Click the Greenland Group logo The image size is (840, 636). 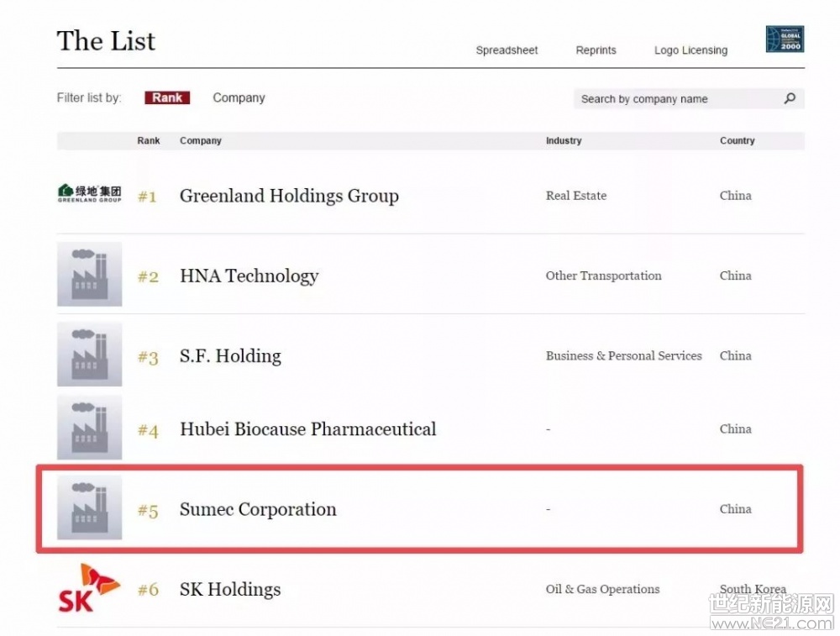89,194
